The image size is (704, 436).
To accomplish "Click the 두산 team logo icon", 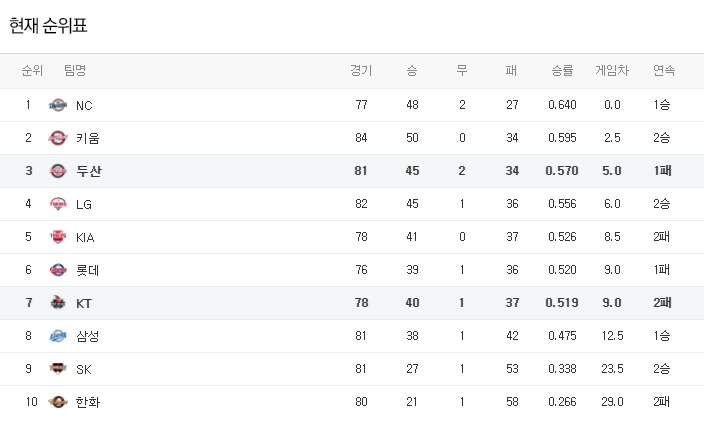I will pyautogui.click(x=58, y=171).
